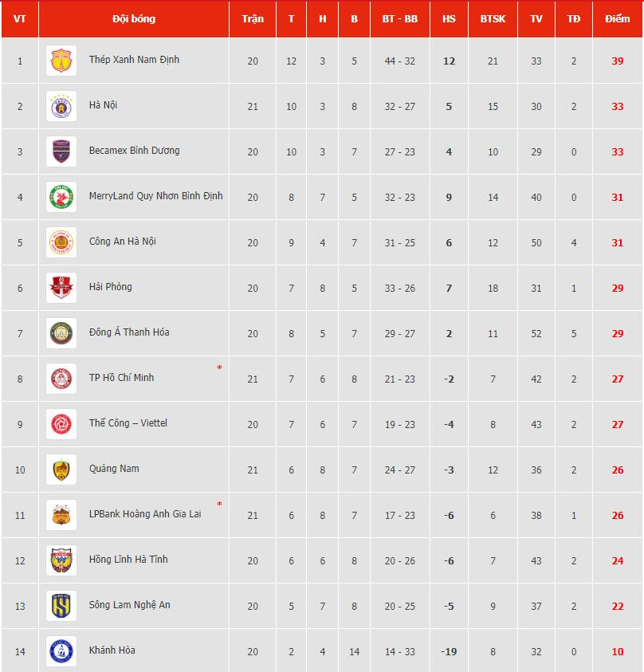Click the red asterisk beside TP Hồ Chí Minh

219,367
